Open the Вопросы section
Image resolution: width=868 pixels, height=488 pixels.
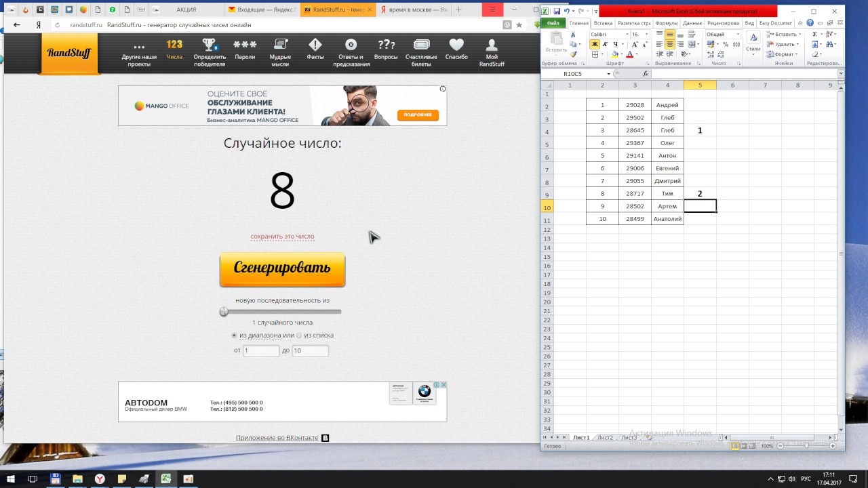point(386,49)
